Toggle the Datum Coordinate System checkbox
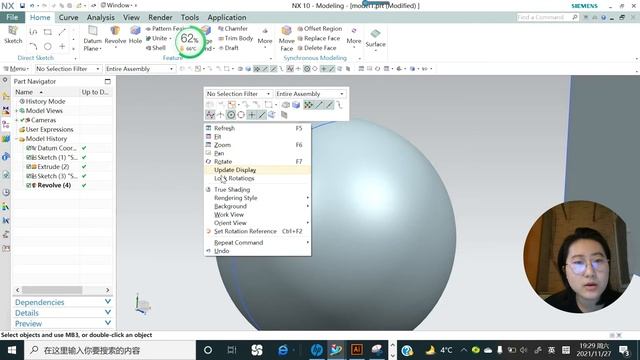The image size is (640, 360). [x=29, y=148]
